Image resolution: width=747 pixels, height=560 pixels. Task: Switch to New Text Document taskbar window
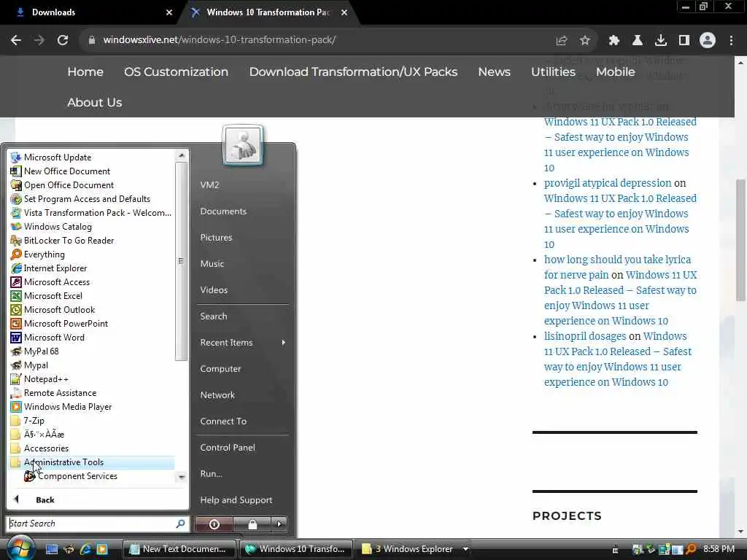click(179, 549)
